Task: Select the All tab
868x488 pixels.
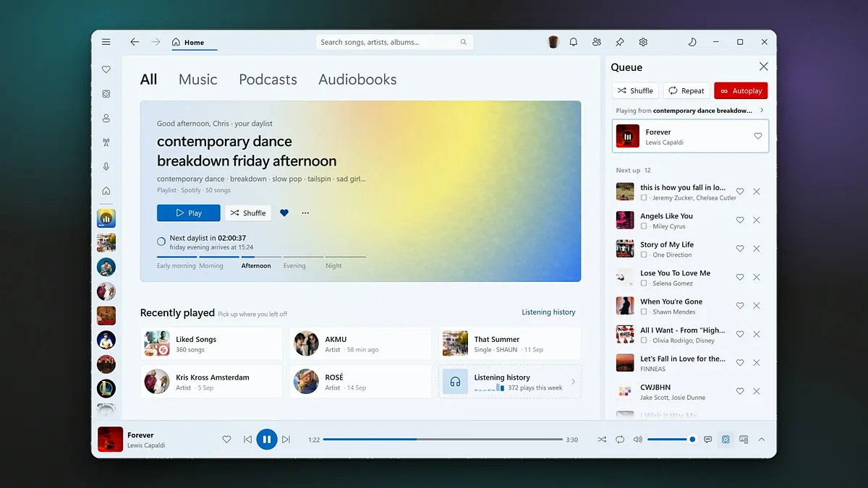Action: point(148,80)
